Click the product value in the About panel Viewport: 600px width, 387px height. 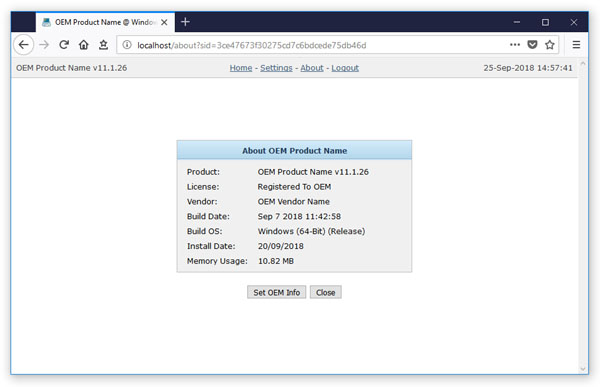(313, 172)
